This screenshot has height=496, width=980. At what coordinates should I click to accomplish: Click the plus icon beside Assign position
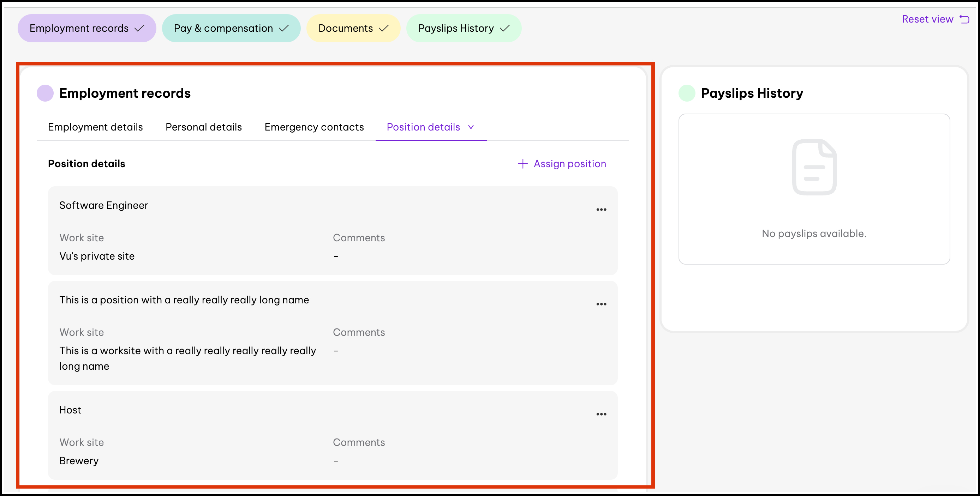(x=523, y=164)
